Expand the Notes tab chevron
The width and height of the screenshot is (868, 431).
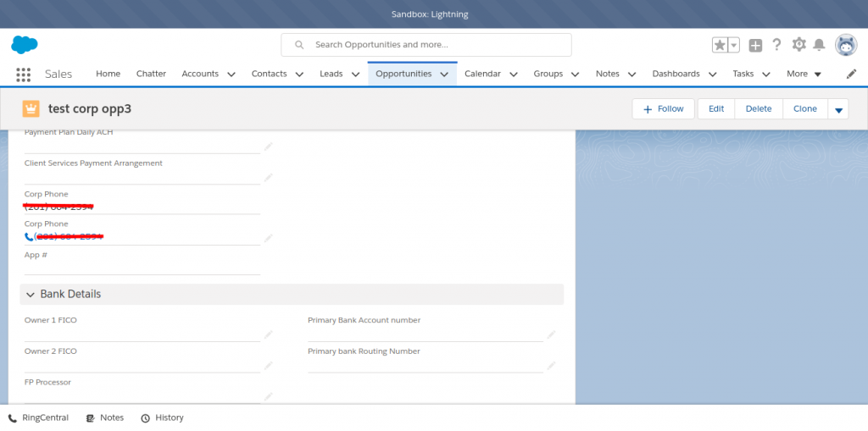click(x=632, y=75)
